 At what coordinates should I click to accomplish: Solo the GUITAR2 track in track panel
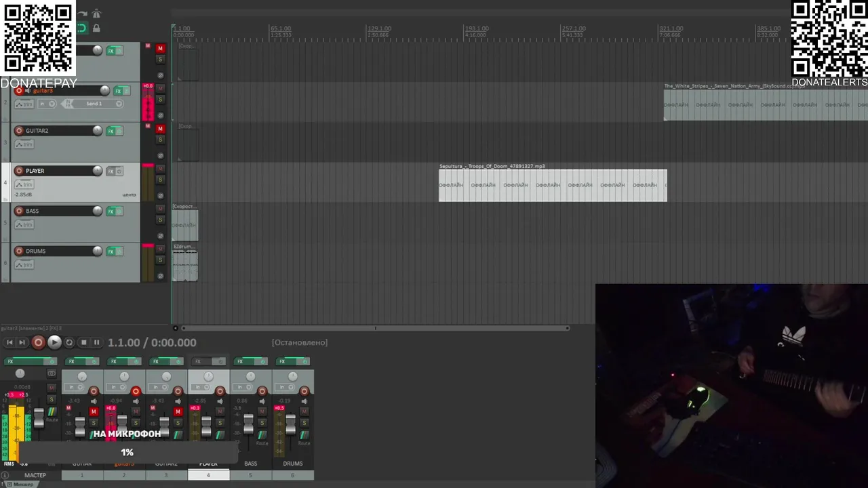tap(161, 140)
